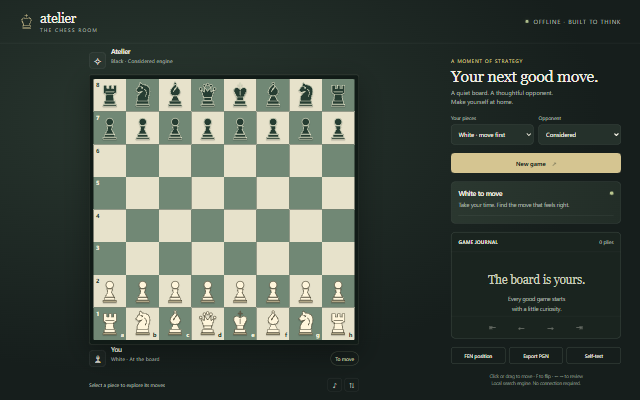
Task: Click the black queen on d8
Action: click(208, 95)
